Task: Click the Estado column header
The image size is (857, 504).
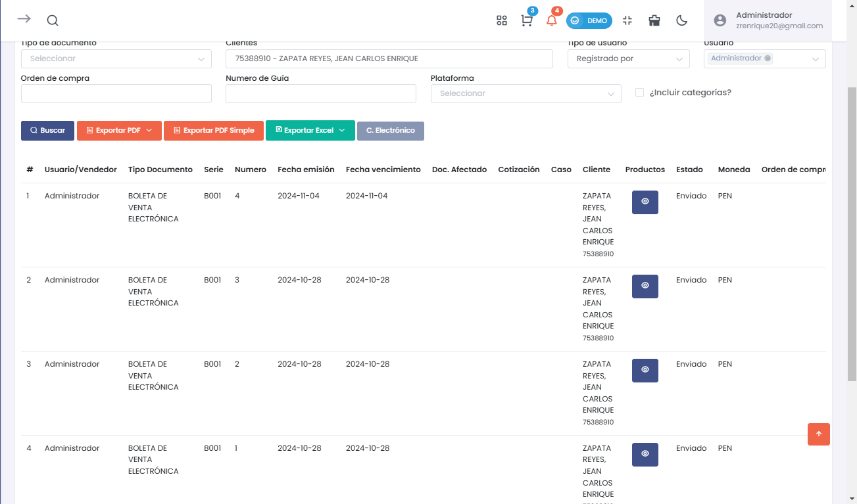Action: [689, 170]
